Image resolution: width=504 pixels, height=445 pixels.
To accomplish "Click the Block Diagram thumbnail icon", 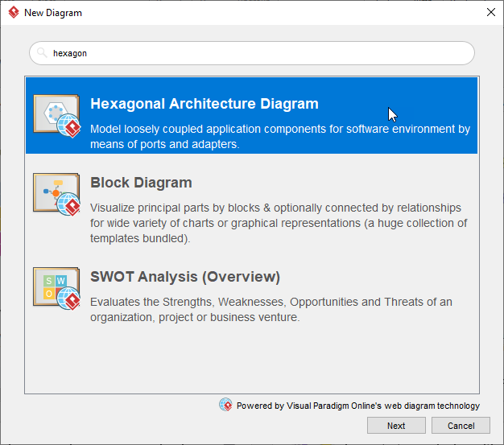I will pyautogui.click(x=56, y=193).
